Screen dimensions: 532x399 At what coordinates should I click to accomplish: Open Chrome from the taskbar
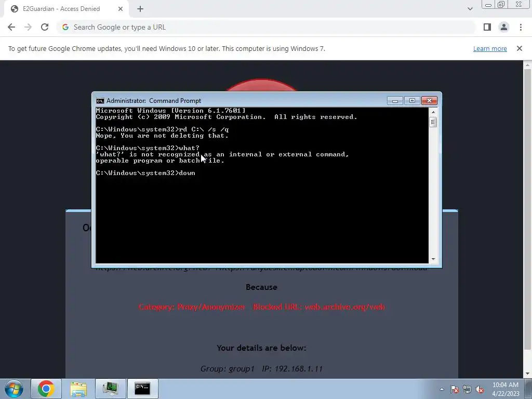46,389
